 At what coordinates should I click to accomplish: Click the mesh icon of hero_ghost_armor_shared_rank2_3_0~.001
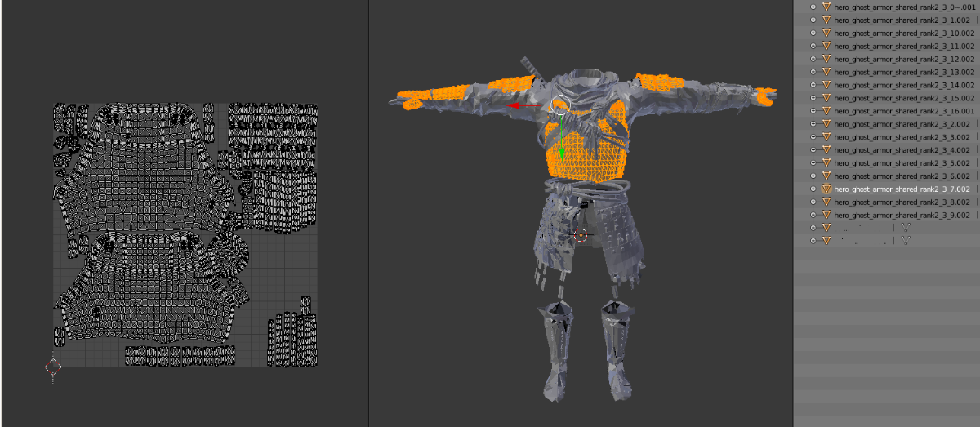tap(826, 7)
